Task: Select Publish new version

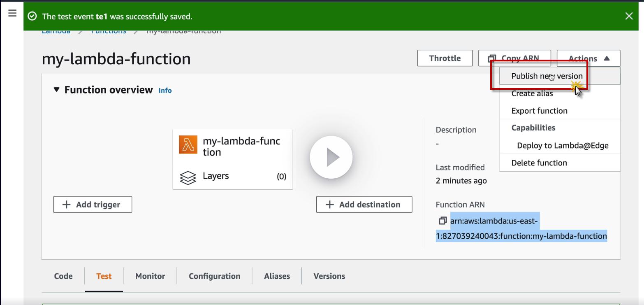Action: (x=560, y=76)
